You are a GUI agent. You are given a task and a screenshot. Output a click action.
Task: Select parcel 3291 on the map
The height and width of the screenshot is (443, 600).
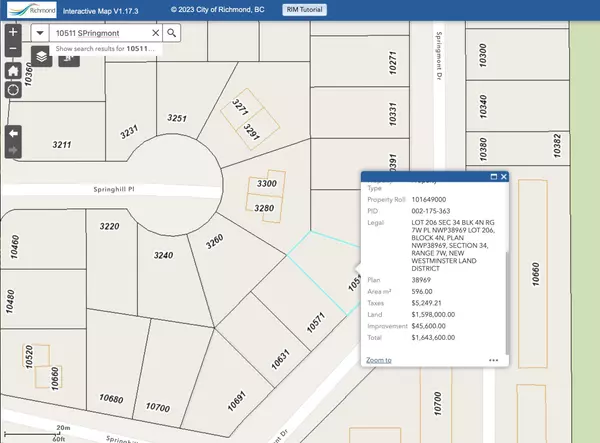coord(251,132)
